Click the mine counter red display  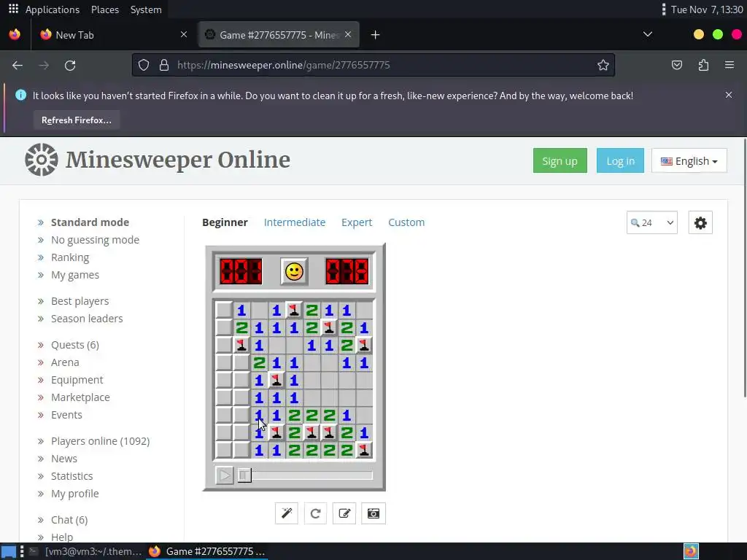[x=241, y=271]
